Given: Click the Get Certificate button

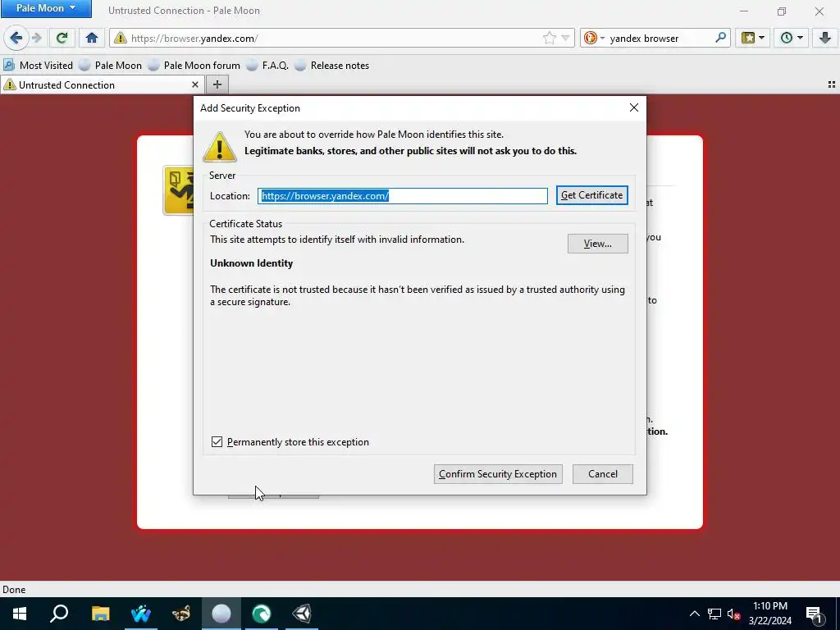Looking at the screenshot, I should coord(591,195).
